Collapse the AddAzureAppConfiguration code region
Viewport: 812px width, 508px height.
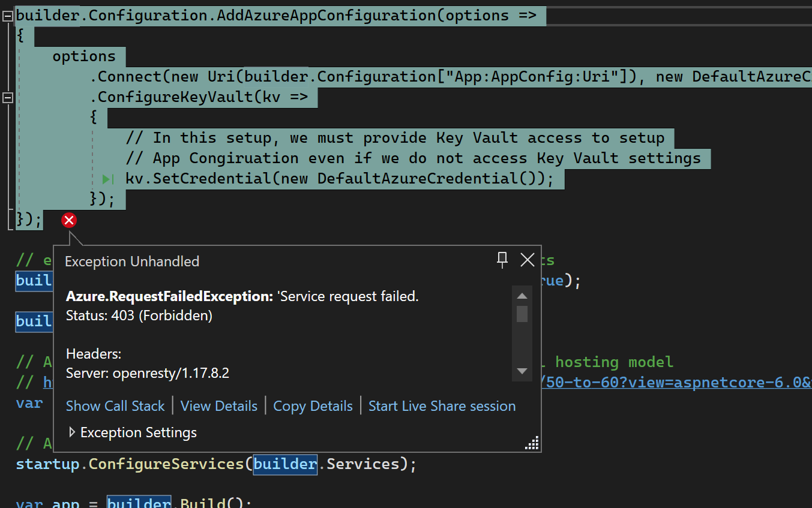pos(8,16)
